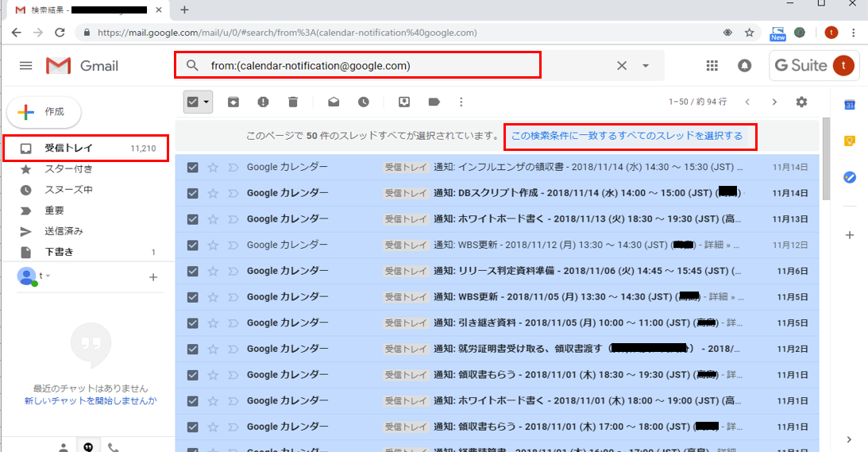868x452 pixels.
Task: Switch to the phone calls tab at bottom
Action: 113,447
